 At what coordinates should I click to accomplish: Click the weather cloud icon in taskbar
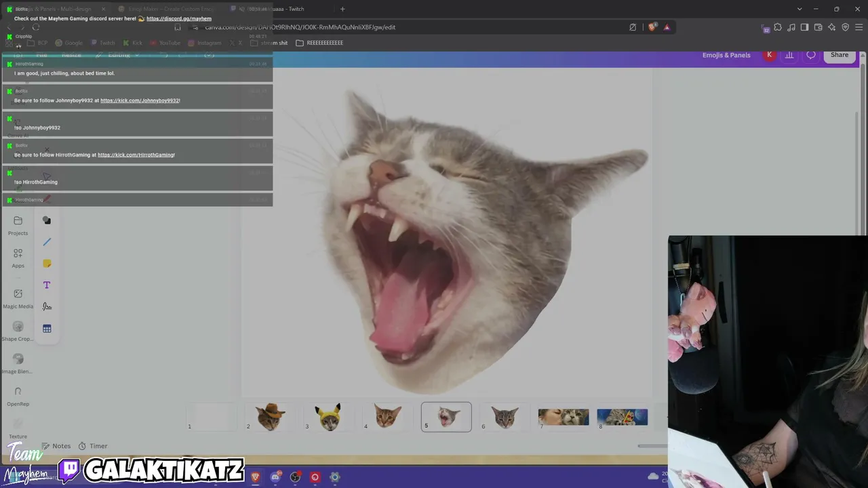[653, 476]
